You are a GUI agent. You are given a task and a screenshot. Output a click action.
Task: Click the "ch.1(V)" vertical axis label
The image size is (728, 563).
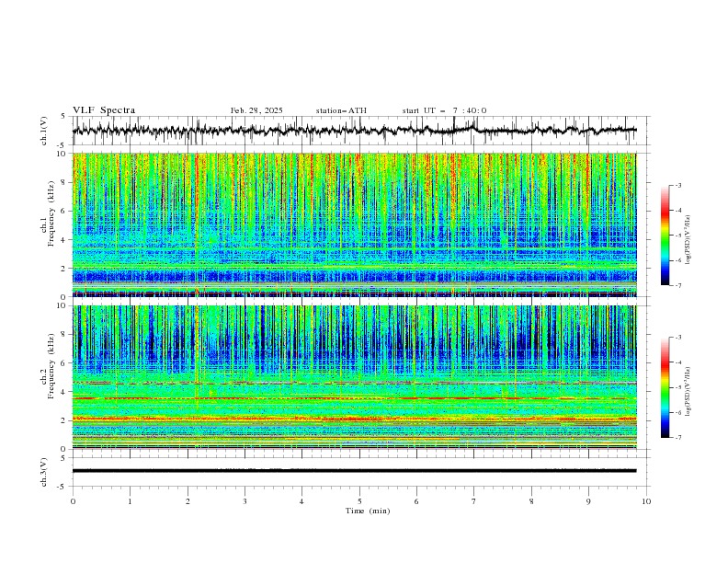click(x=44, y=131)
